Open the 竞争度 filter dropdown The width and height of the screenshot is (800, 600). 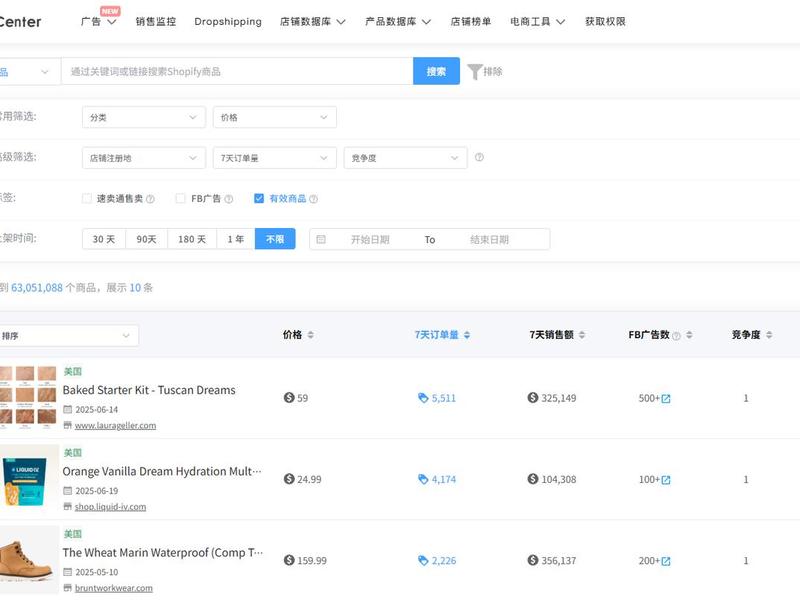pos(405,158)
